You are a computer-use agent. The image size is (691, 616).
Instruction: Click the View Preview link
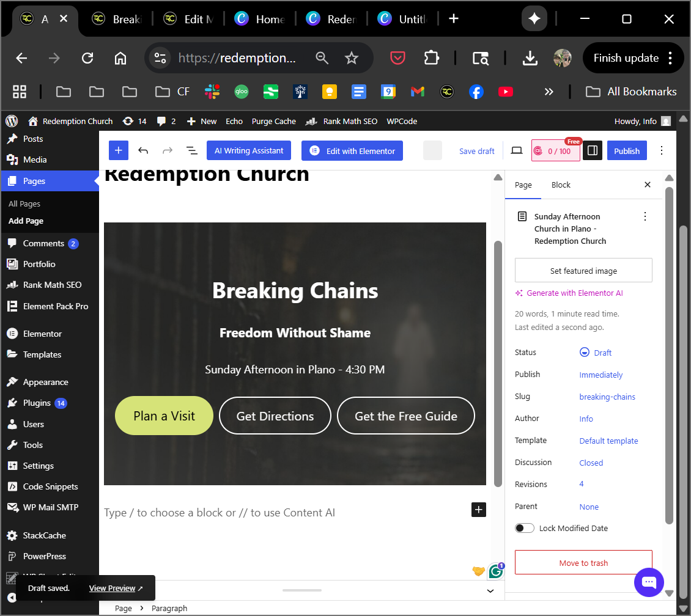pyautogui.click(x=116, y=588)
